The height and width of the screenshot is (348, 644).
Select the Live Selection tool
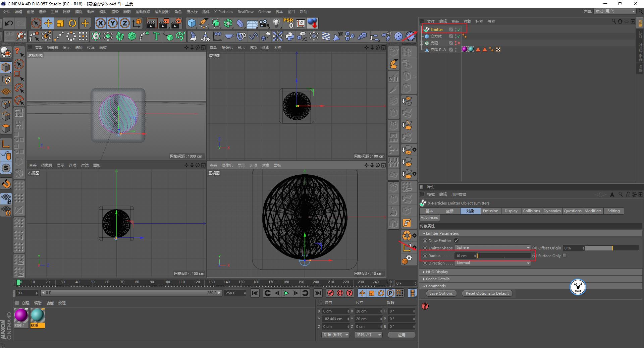[x=36, y=23]
